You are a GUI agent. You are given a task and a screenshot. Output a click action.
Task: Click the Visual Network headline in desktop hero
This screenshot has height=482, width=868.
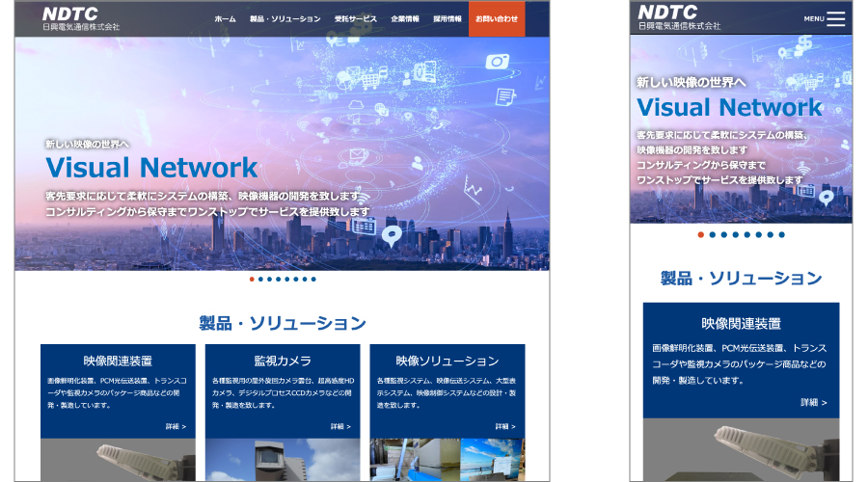point(151,168)
